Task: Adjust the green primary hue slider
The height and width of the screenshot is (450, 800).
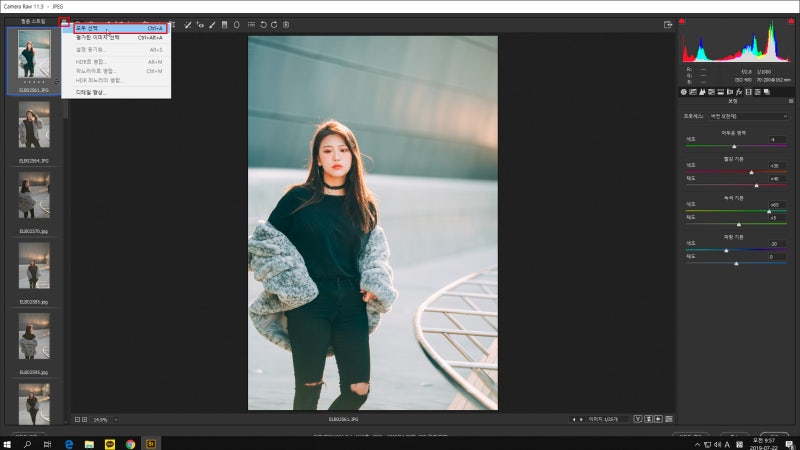Action: click(x=769, y=211)
